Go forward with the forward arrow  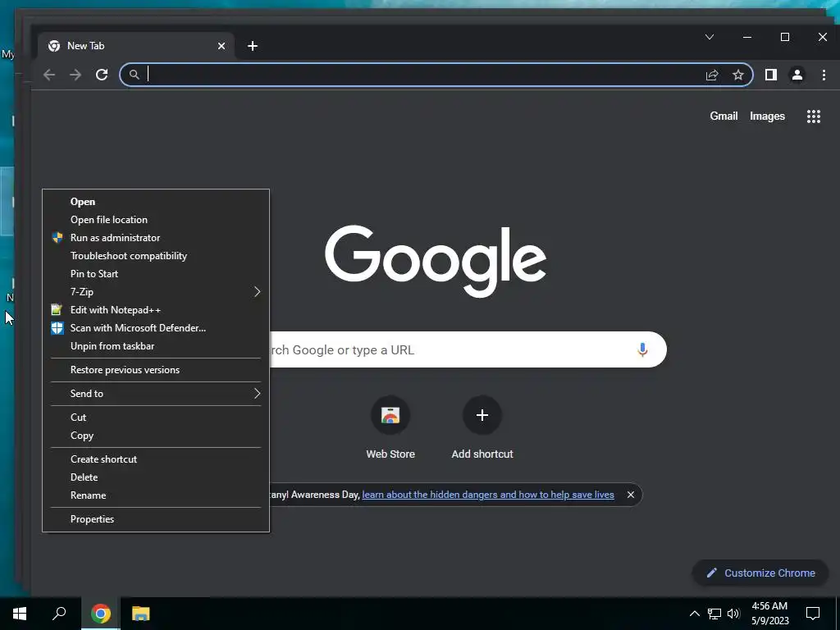[x=75, y=75]
